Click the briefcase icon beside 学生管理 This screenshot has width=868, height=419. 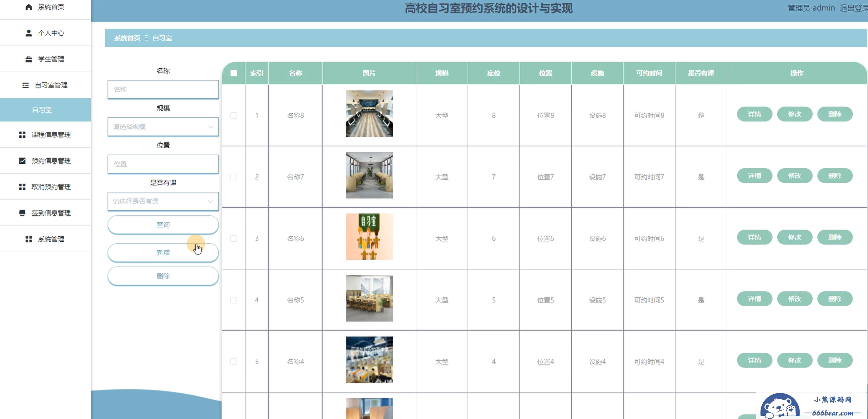[29, 59]
